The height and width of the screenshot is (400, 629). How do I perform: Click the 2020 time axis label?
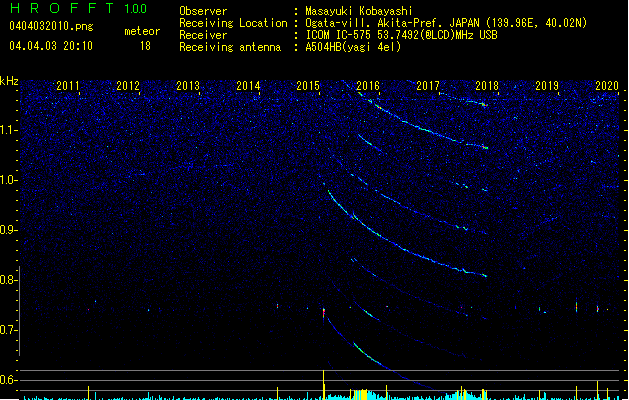tap(607, 86)
